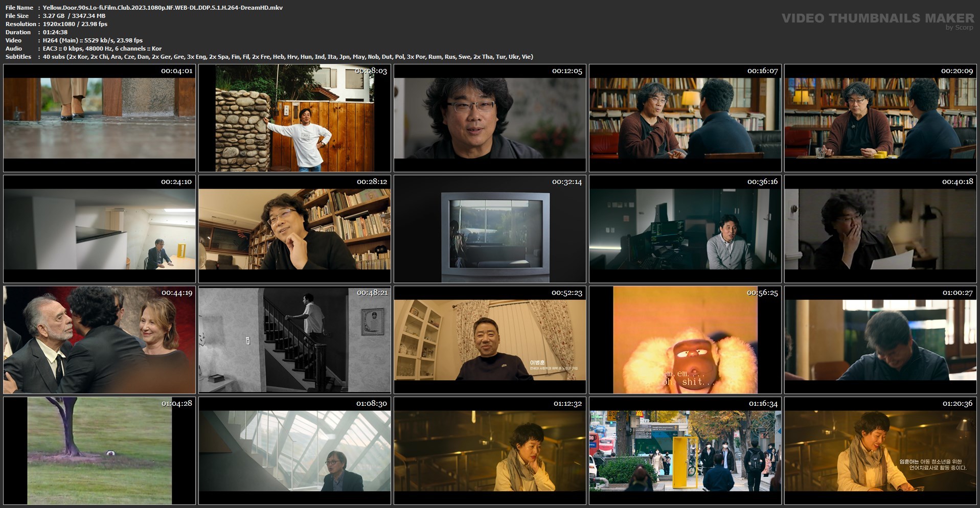This screenshot has height=508, width=980.
Task: Open the thumbnail at 00:04:01
Action: [x=99, y=118]
